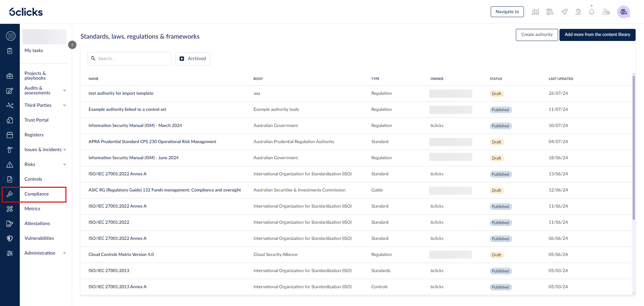
Task: Open Projects & playbooks menu item
Action: click(35, 76)
